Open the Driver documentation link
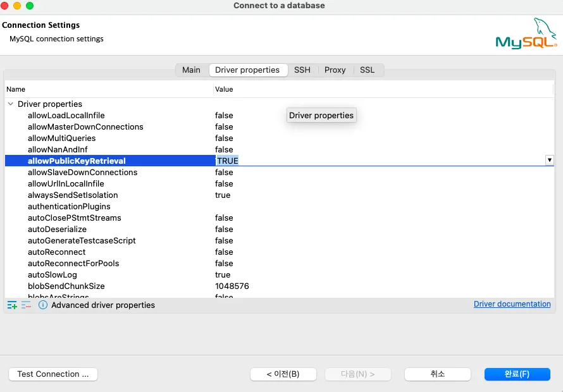563x392 pixels. [512, 304]
